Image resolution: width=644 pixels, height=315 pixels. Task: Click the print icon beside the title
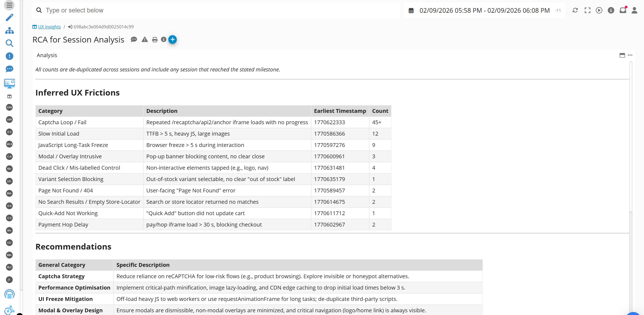coord(155,40)
